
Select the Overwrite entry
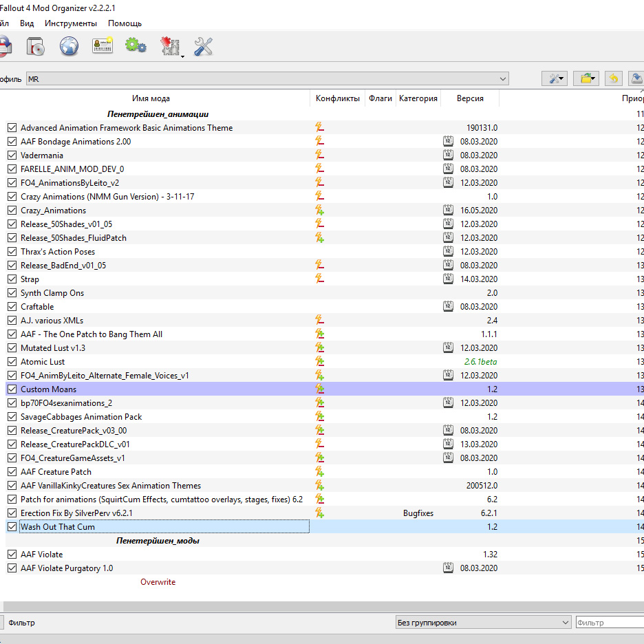pyautogui.click(x=158, y=582)
